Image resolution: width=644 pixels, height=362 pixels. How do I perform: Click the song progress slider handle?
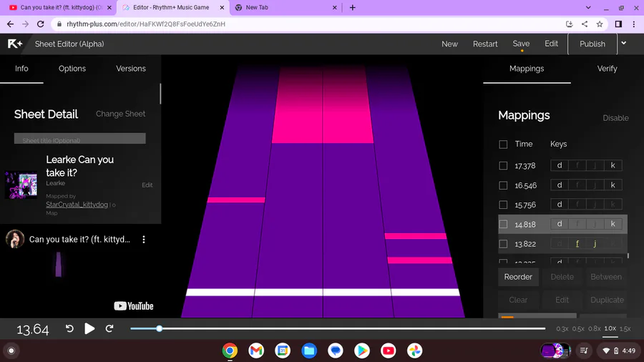pos(160,328)
